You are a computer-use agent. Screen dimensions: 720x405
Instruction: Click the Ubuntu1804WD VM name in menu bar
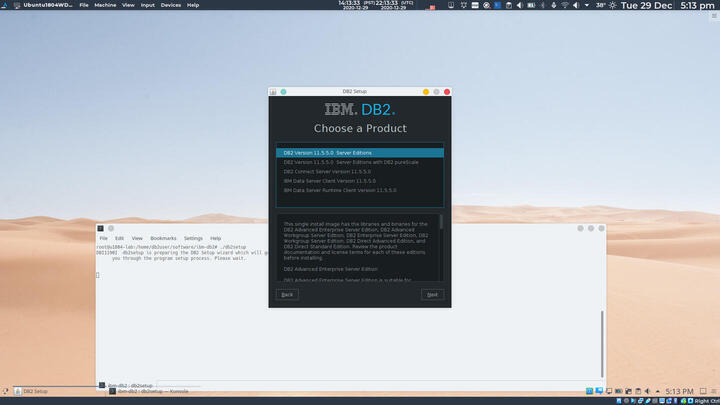coord(48,5)
